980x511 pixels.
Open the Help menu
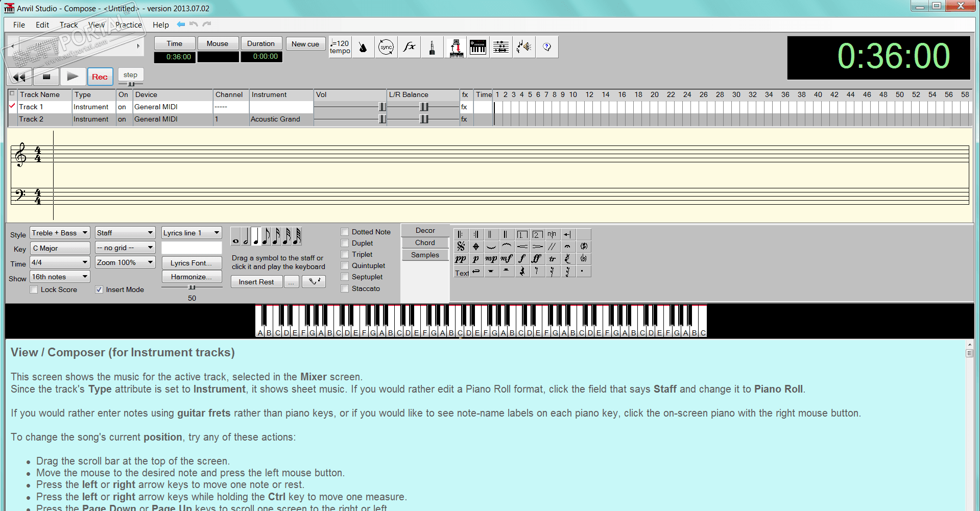[x=161, y=25]
